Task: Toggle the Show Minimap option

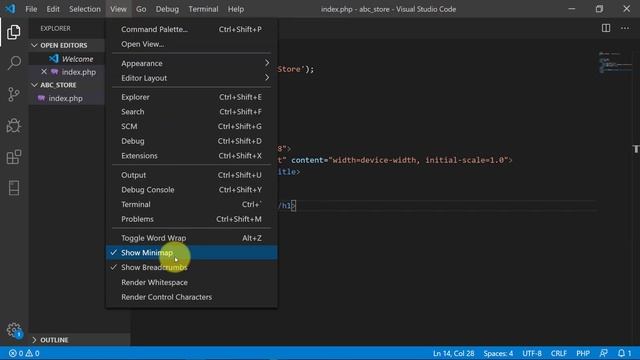Action: pos(191,253)
